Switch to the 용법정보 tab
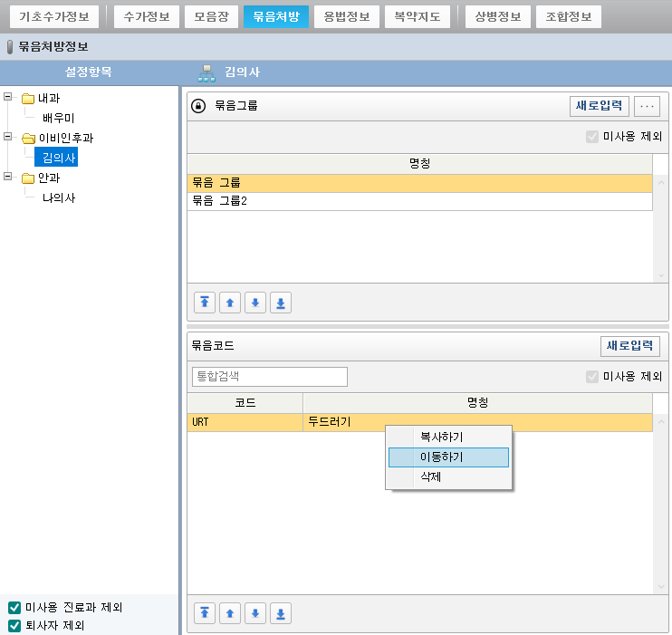This screenshot has width=672, height=635. pos(346,17)
